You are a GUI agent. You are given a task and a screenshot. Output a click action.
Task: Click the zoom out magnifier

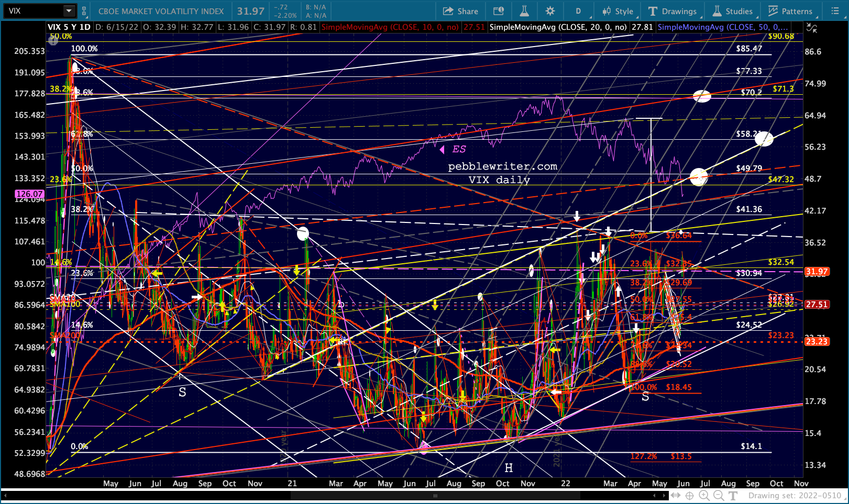click(x=719, y=496)
